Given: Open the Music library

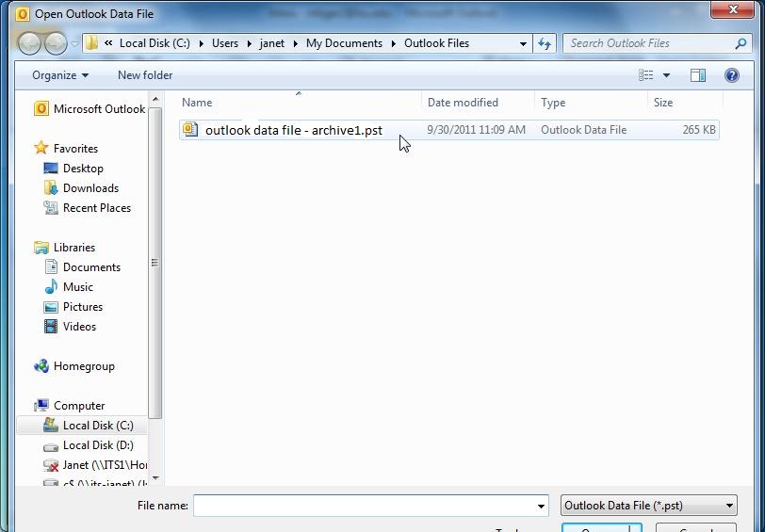Looking at the screenshot, I should pos(77,287).
